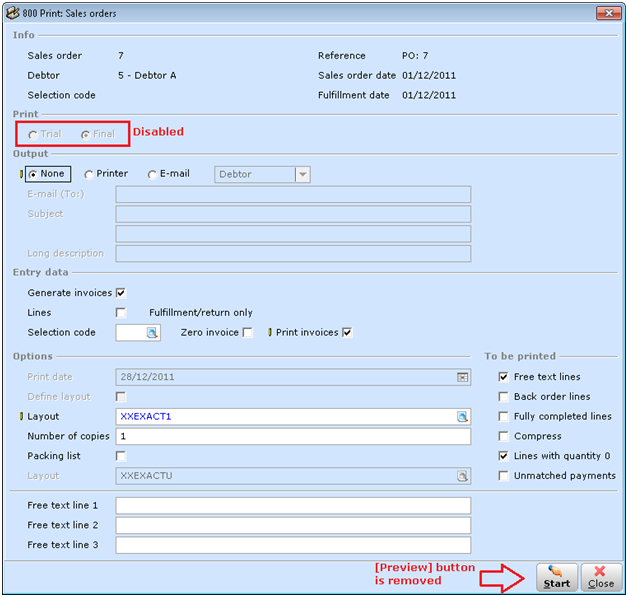Tick the Zero invoice checkbox
The height and width of the screenshot is (597, 628).
tap(248, 333)
